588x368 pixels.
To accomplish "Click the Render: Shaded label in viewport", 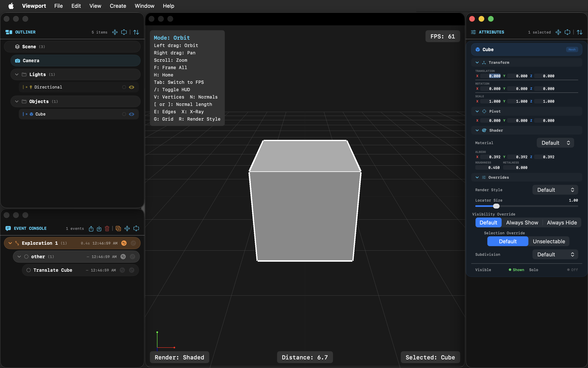I will click(x=179, y=357).
